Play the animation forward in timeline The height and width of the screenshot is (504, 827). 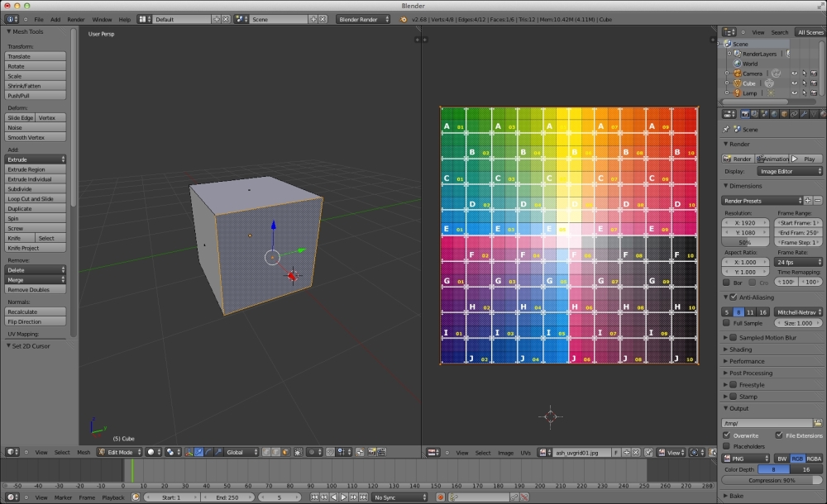click(x=344, y=497)
